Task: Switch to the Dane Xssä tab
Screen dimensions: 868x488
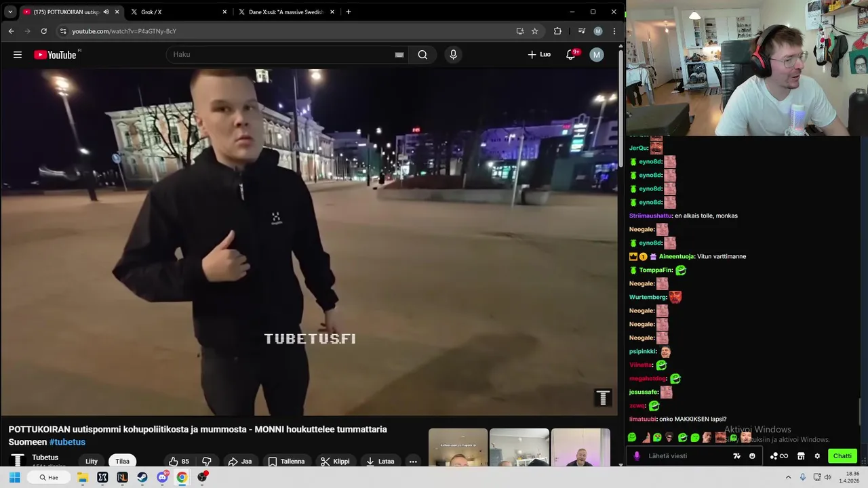Action: [285, 12]
